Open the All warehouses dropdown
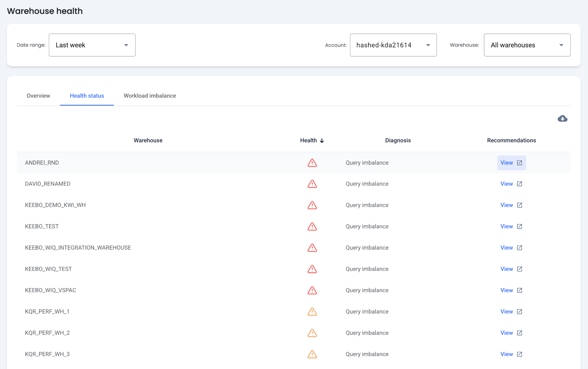Image resolution: width=588 pixels, height=369 pixels. 527,45
